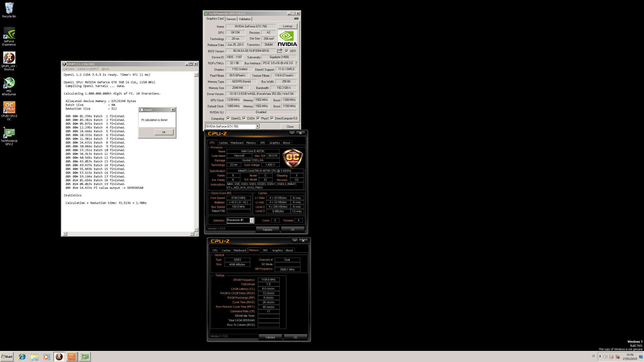Image resolution: width=644 pixels, height=362 pixels.
Task: Click the Start button
Action: pos(7,356)
